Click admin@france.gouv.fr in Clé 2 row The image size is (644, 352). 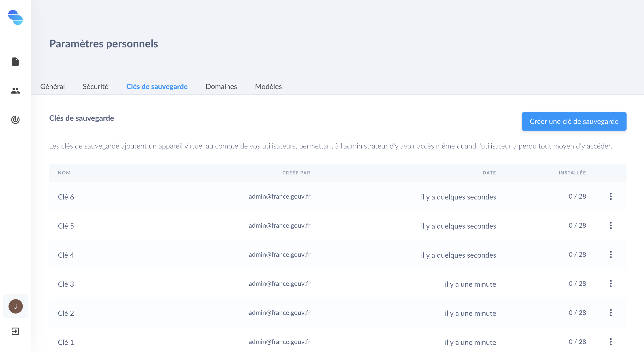pyautogui.click(x=279, y=312)
